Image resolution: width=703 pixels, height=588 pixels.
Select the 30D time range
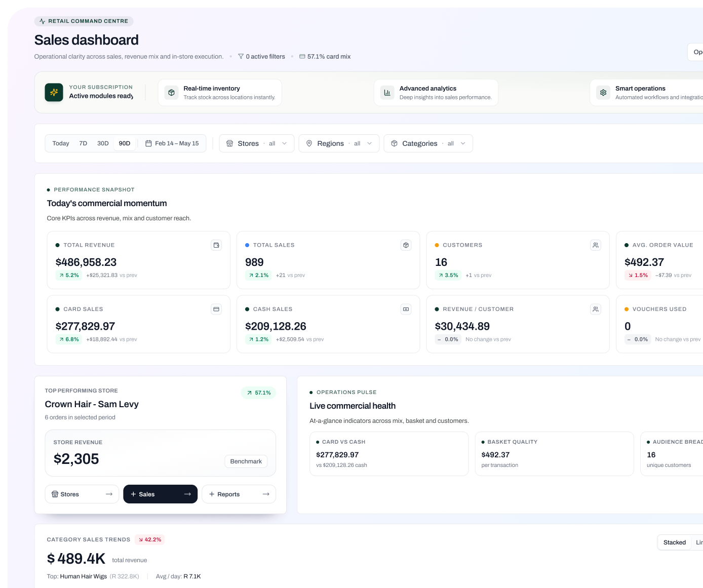(103, 144)
